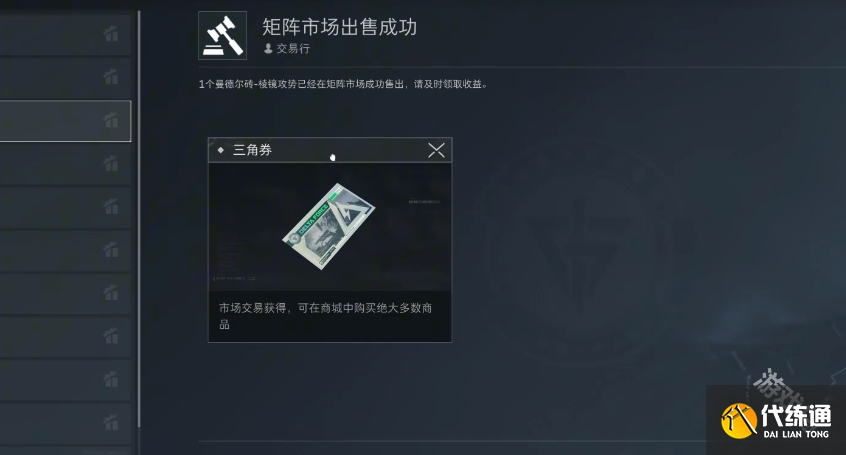The width and height of the screenshot is (846, 455).
Task: Open the second mail entry from the top
Action: pos(65,78)
